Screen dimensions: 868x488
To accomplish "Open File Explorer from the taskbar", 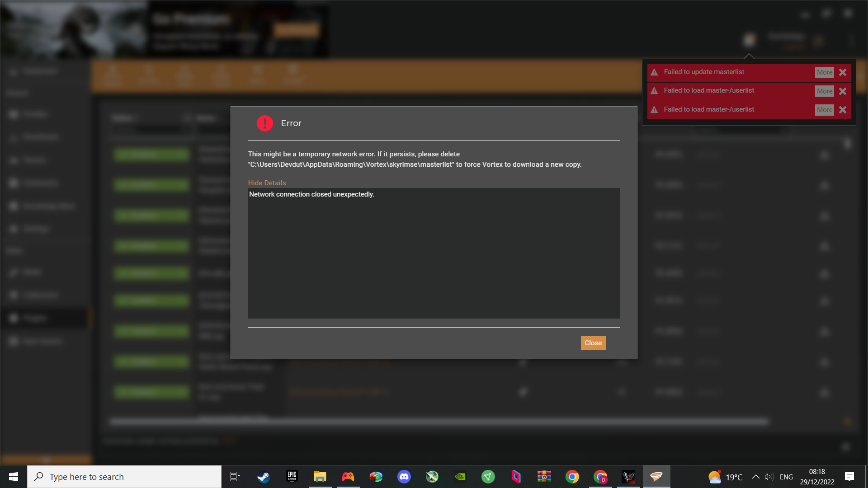I will tap(320, 476).
